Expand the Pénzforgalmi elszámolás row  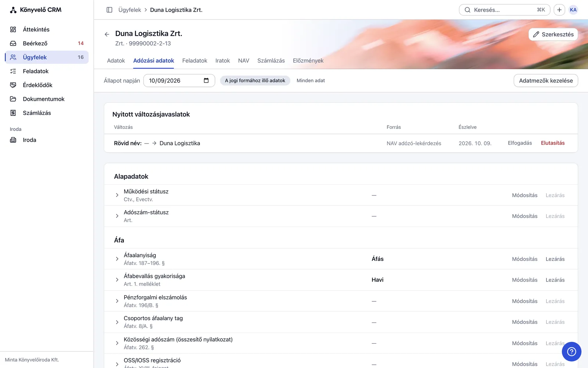coord(117,301)
